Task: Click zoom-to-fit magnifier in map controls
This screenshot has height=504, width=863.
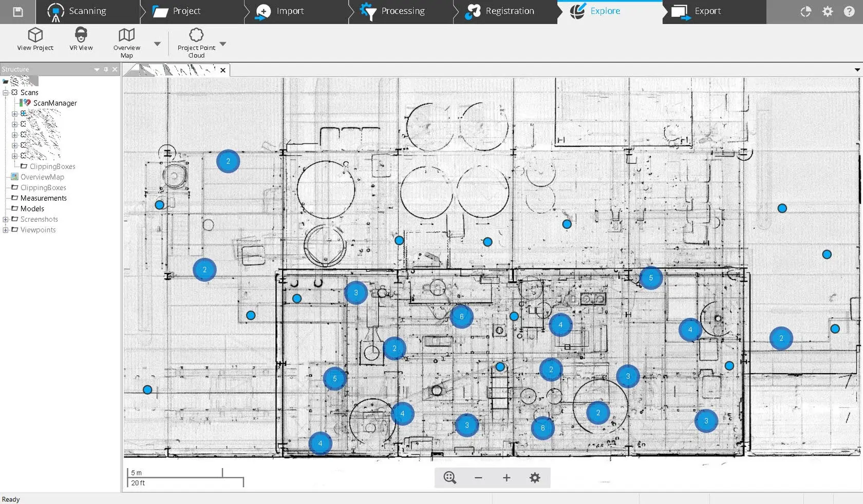Action: (x=450, y=478)
